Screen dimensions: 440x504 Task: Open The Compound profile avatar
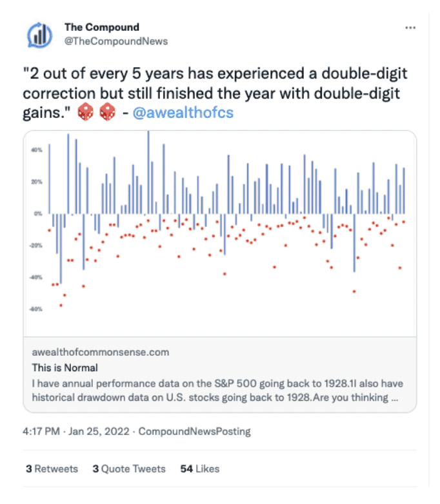click(x=39, y=35)
